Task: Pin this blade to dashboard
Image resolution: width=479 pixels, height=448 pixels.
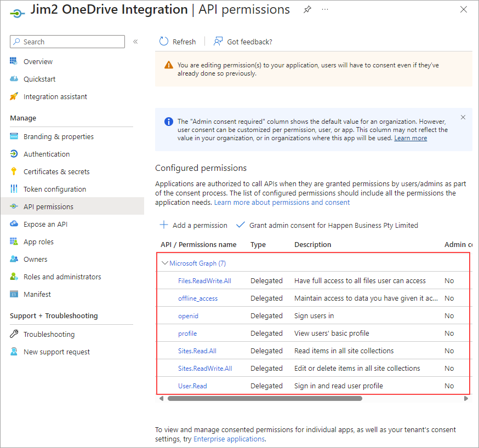Action: [x=307, y=9]
